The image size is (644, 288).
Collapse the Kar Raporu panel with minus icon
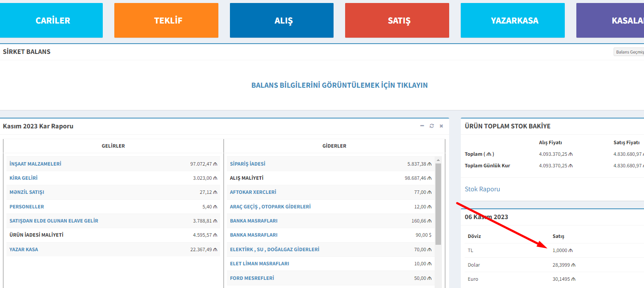[x=422, y=126]
